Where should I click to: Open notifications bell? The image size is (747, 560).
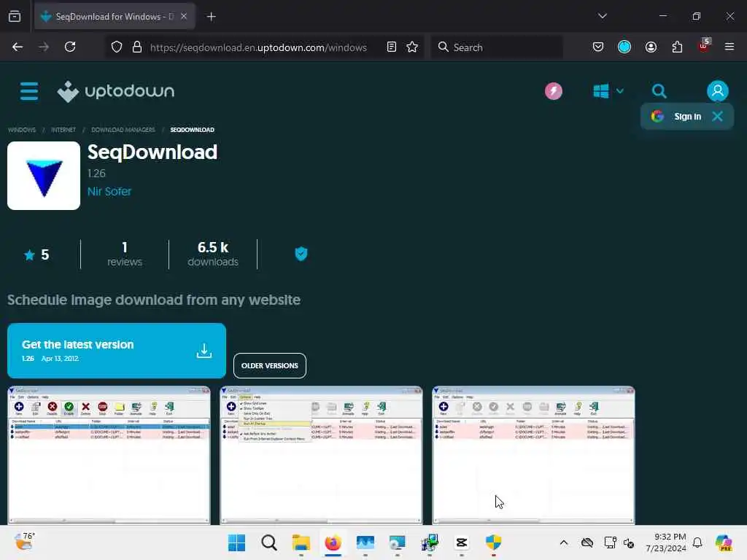click(x=697, y=542)
